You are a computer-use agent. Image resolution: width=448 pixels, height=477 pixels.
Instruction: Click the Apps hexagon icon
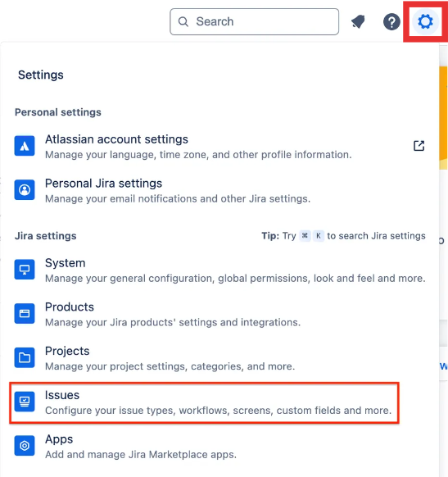click(25, 446)
